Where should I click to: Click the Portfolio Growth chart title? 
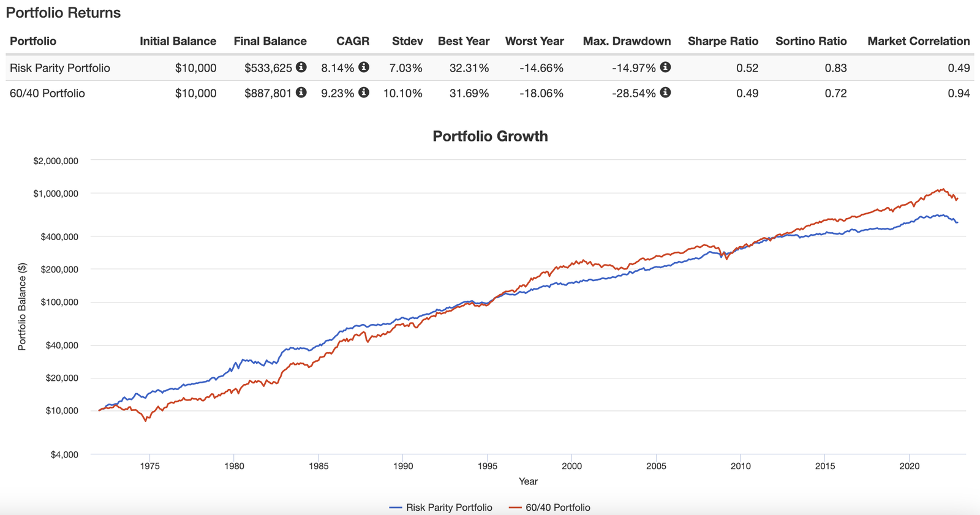click(490, 136)
